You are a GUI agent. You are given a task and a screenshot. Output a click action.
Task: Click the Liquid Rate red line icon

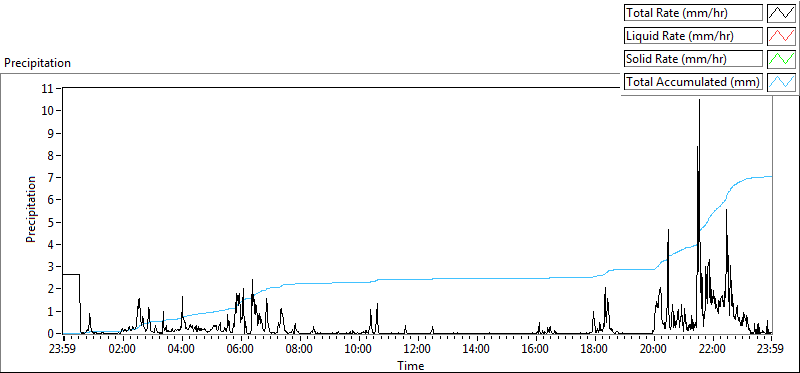point(781,36)
